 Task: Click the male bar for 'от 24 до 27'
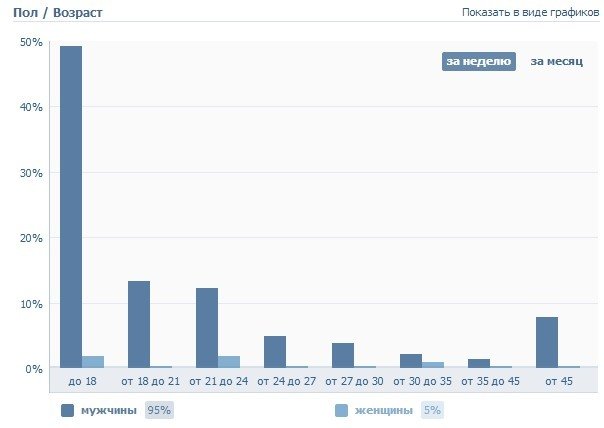coord(275,352)
